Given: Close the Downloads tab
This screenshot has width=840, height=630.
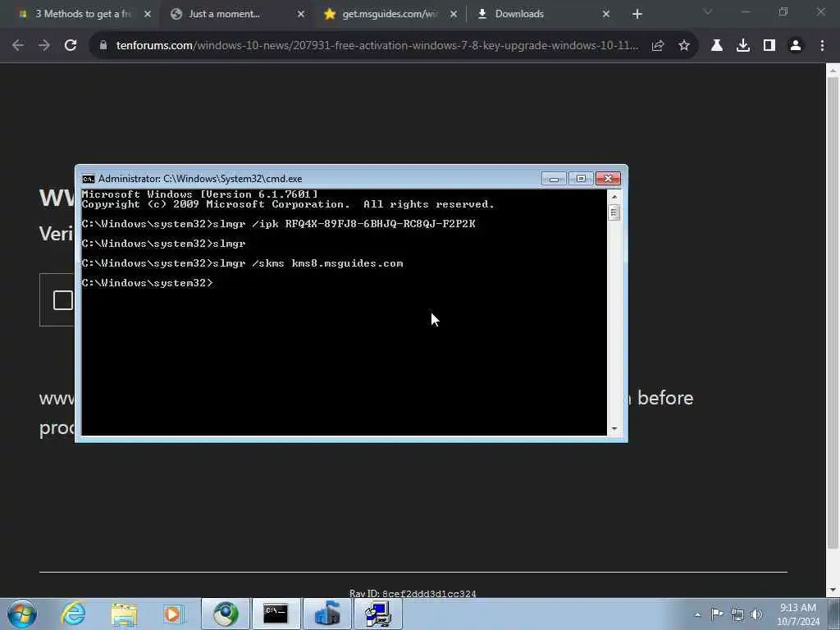Looking at the screenshot, I should 606,14.
